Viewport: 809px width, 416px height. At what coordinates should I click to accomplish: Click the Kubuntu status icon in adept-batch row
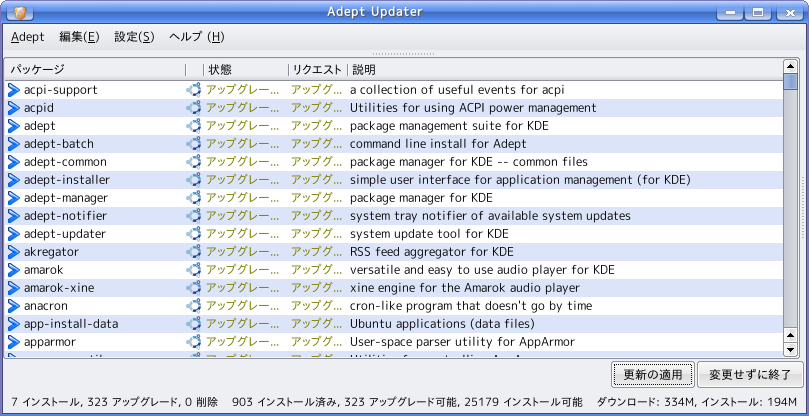[193, 144]
